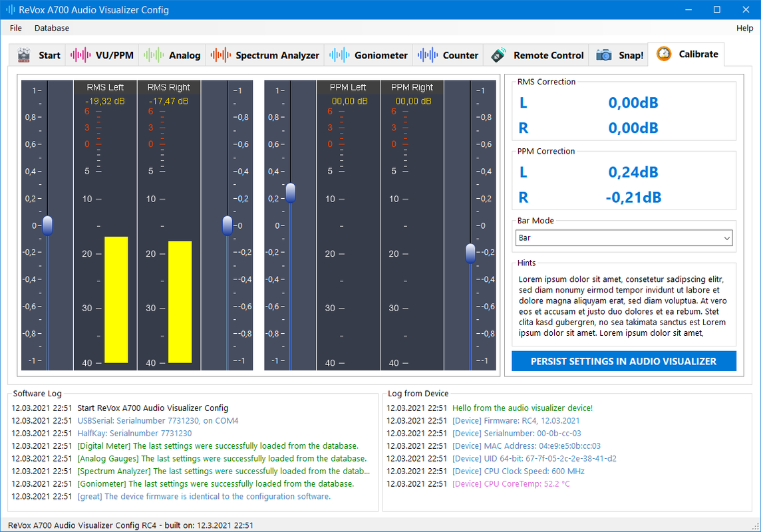Click the HalfKay Serialnumber log entry
Viewport: 761px width, 532px height.
pos(134,433)
